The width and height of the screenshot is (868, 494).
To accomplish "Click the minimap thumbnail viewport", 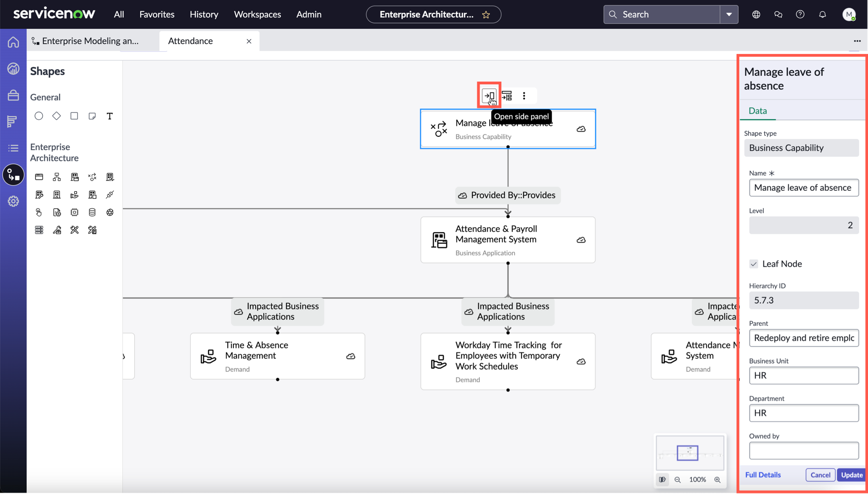I will click(687, 453).
